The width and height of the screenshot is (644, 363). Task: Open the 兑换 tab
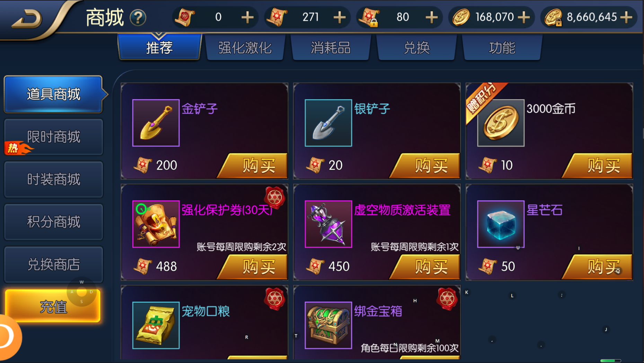point(417,47)
